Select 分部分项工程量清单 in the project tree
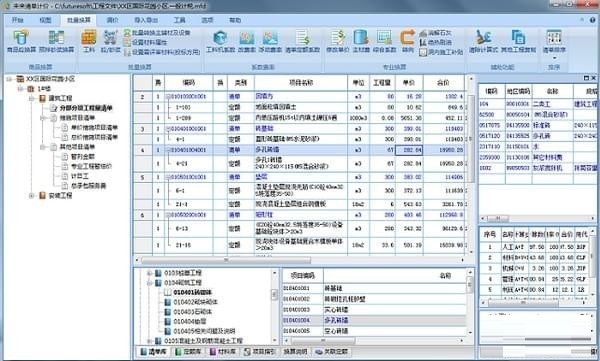This screenshot has width=600, height=361. [86, 108]
